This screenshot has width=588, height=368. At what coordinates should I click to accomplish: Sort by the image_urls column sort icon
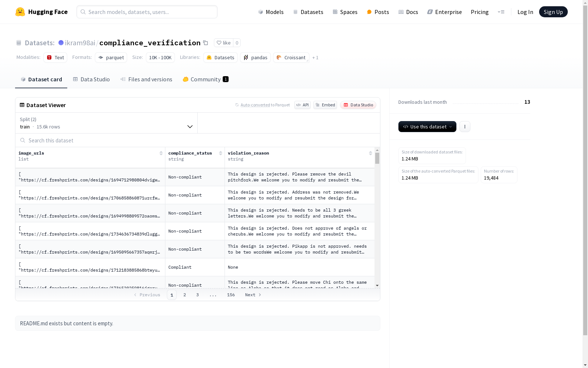tap(161, 153)
